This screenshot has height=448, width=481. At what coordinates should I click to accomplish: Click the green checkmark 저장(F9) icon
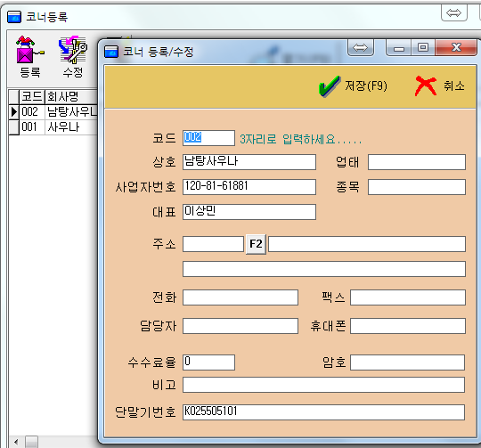[x=330, y=86]
